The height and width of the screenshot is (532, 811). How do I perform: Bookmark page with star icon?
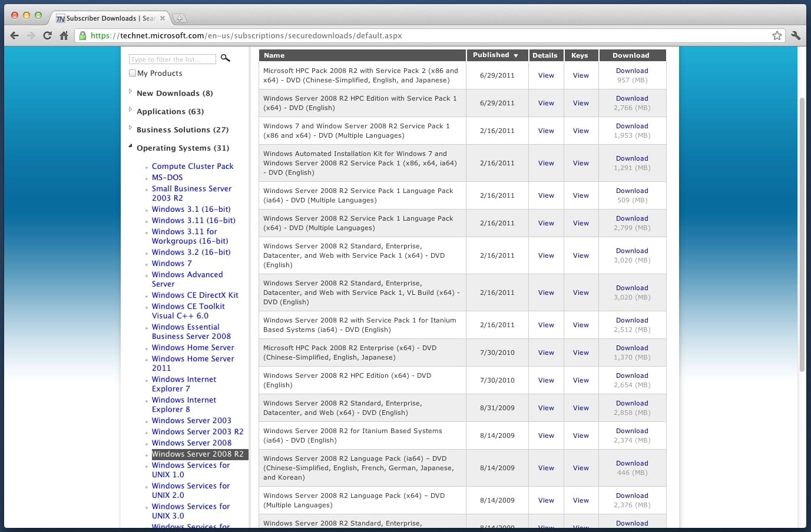tap(777, 35)
